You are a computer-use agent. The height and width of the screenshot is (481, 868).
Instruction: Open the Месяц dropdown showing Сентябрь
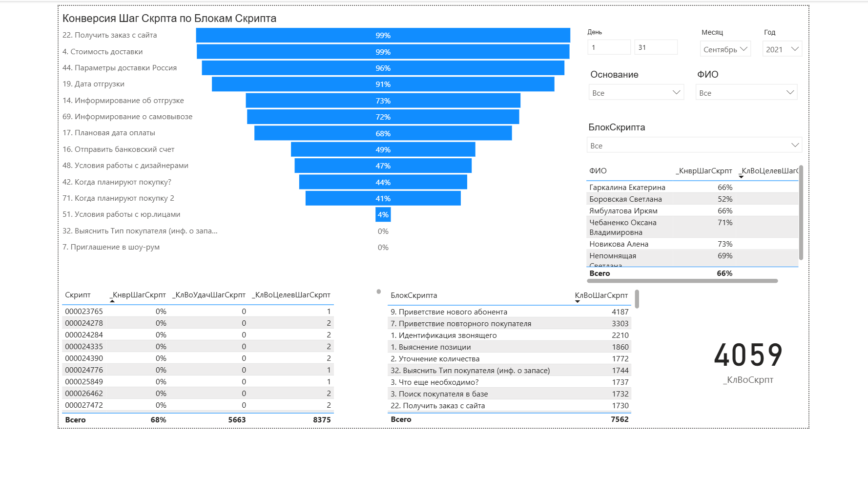tap(725, 49)
